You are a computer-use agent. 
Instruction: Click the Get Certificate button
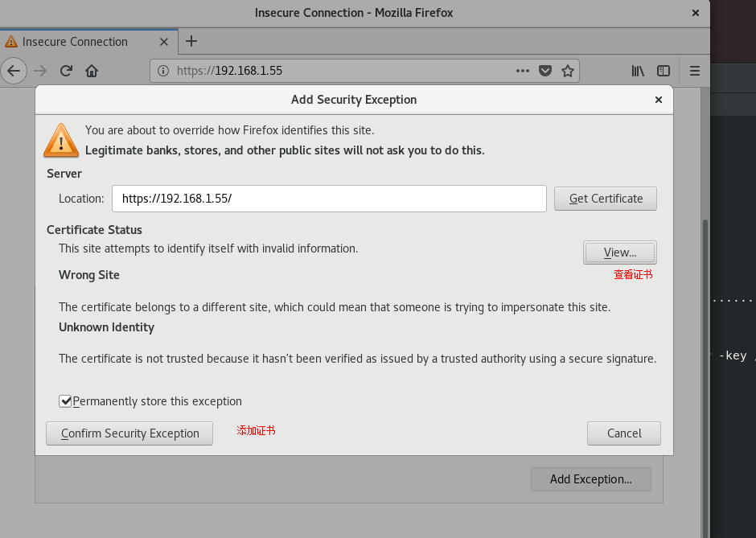(606, 199)
